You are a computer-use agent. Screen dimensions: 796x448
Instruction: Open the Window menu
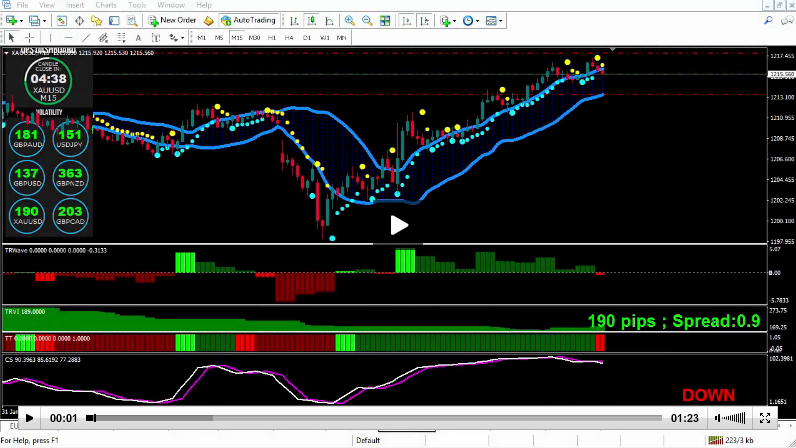[x=171, y=5]
